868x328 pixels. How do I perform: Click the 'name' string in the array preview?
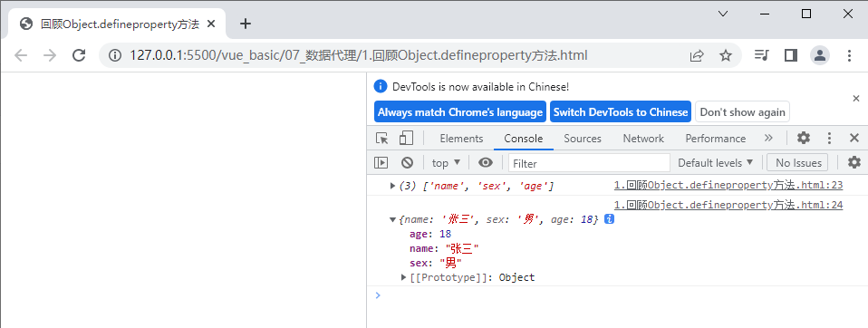446,187
